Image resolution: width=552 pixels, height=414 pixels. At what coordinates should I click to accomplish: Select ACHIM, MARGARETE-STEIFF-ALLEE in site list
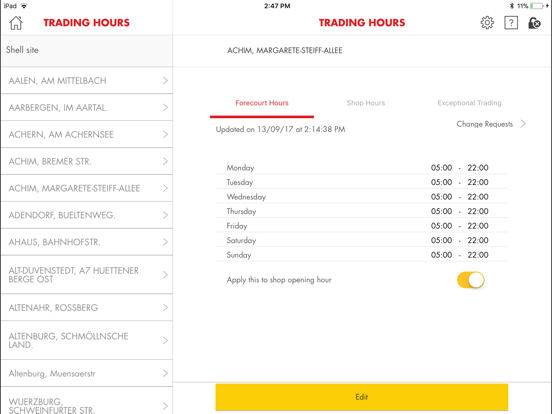pos(74,188)
